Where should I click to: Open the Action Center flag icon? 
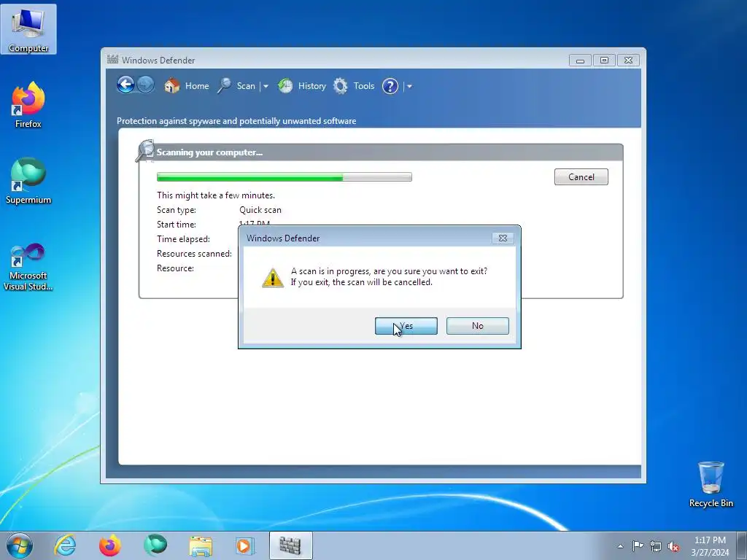coord(638,545)
